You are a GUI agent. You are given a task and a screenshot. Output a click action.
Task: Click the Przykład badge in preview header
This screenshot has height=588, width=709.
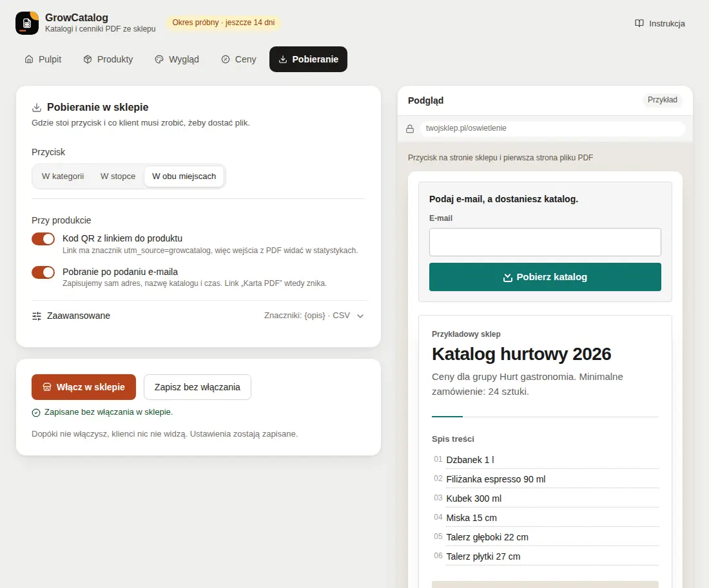point(662,100)
